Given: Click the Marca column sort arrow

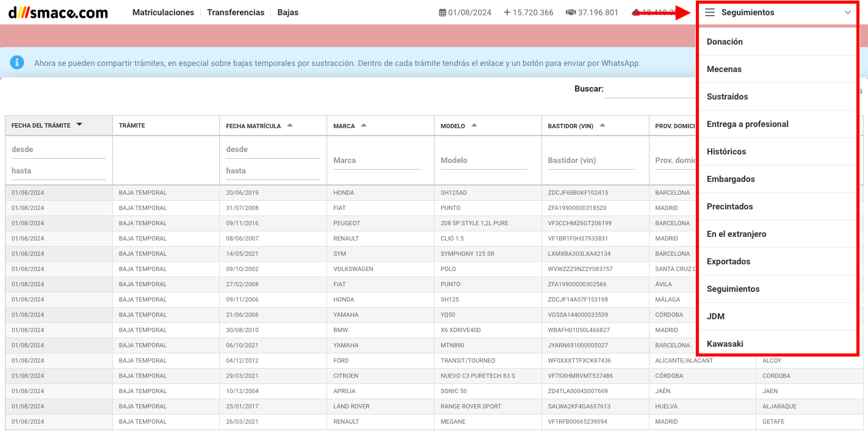Looking at the screenshot, I should (x=364, y=125).
